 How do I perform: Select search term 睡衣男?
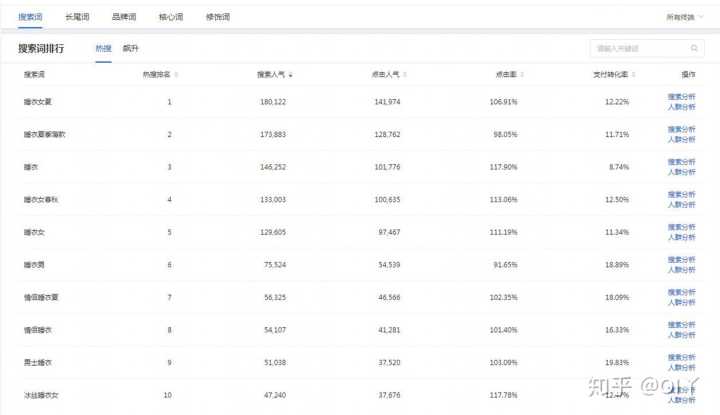click(34, 265)
